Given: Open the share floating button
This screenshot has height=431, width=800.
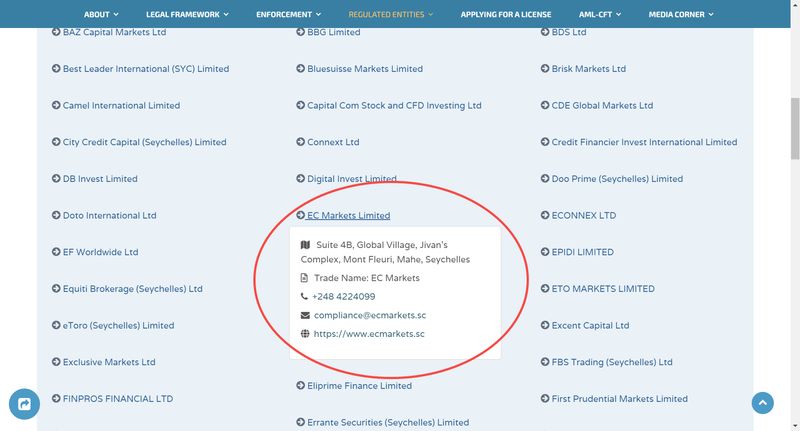Looking at the screenshot, I should coord(24,404).
